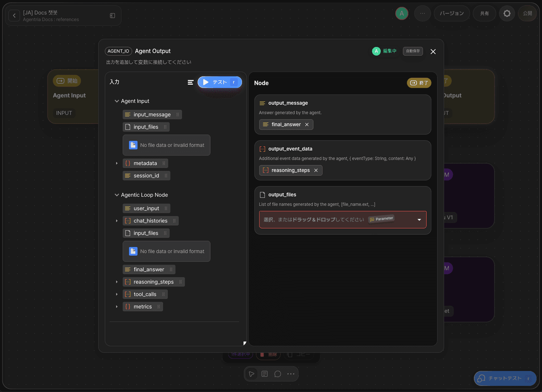The height and width of the screenshot is (392, 542).
Task: Remove final_answer from output_message
Action: click(307, 125)
